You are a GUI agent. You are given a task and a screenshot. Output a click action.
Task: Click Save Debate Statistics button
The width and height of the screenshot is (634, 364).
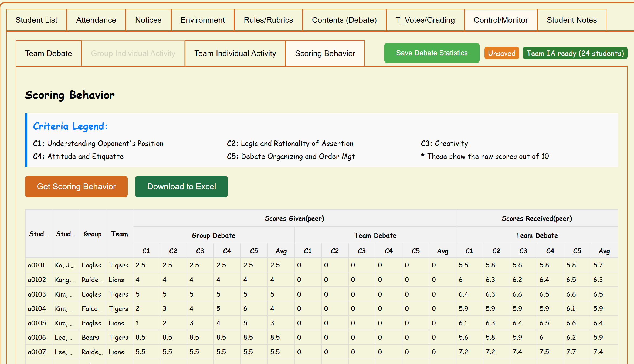(x=432, y=53)
